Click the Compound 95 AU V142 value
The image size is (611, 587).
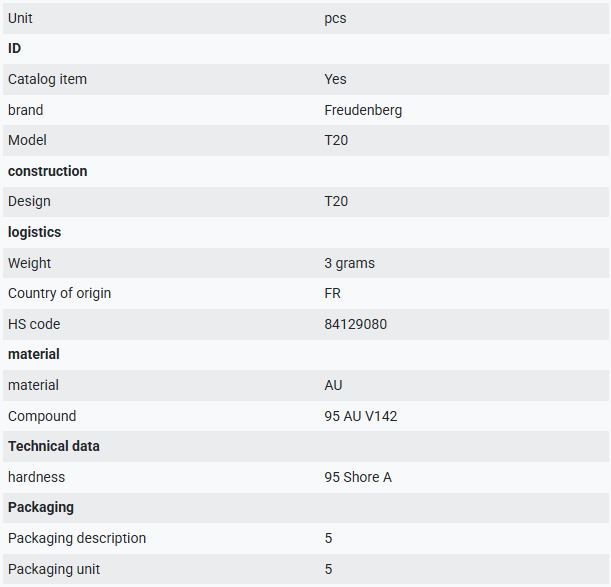[360, 416]
